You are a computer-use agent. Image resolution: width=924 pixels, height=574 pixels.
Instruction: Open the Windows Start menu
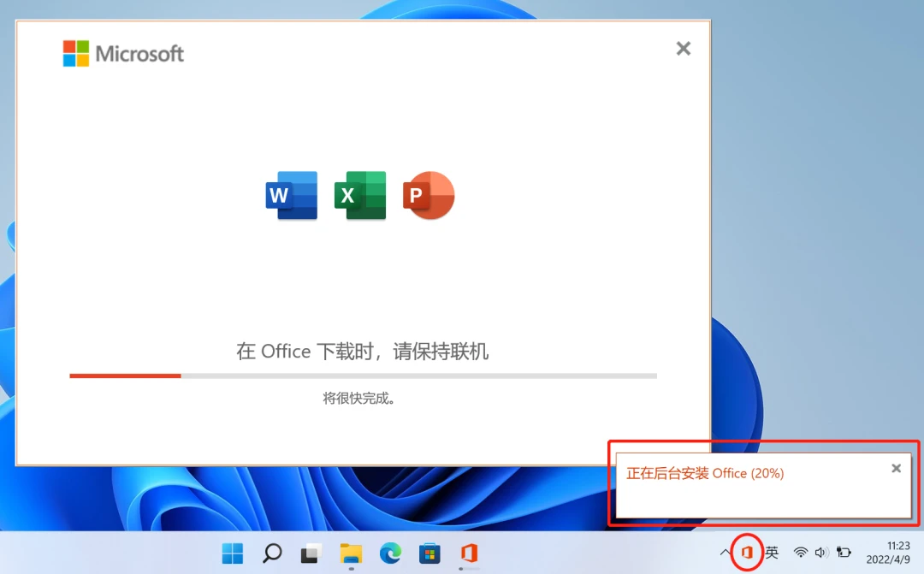(x=232, y=553)
